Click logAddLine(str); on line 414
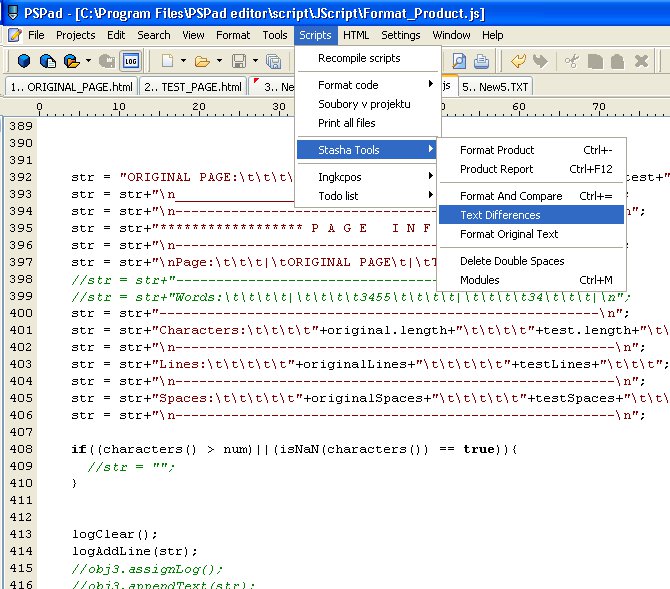This screenshot has width=670, height=589. (x=135, y=551)
